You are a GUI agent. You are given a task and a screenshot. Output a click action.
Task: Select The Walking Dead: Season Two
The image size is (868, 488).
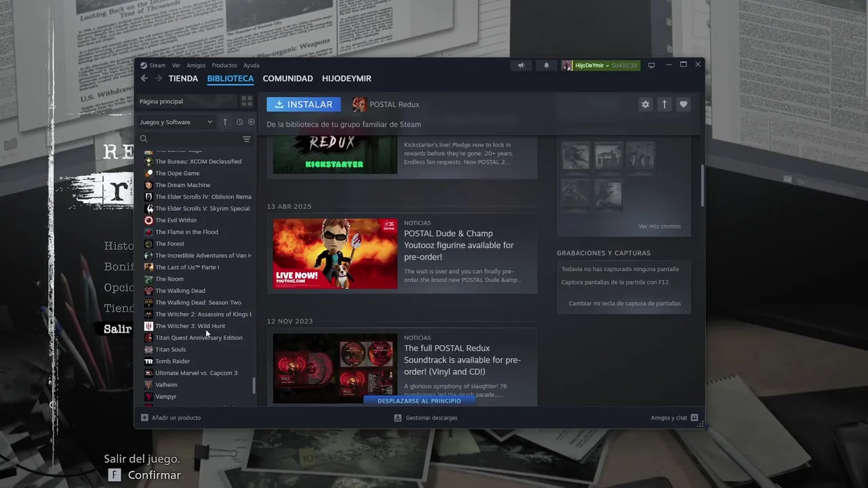tap(198, 303)
